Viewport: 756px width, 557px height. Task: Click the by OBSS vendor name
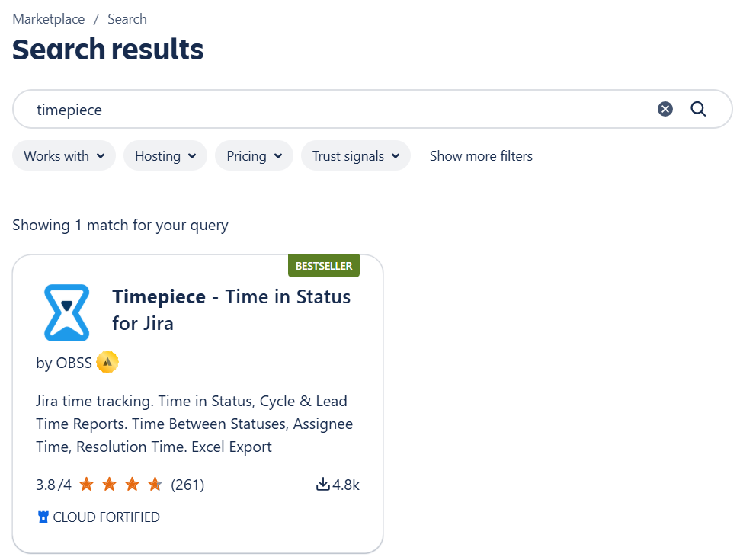64,363
